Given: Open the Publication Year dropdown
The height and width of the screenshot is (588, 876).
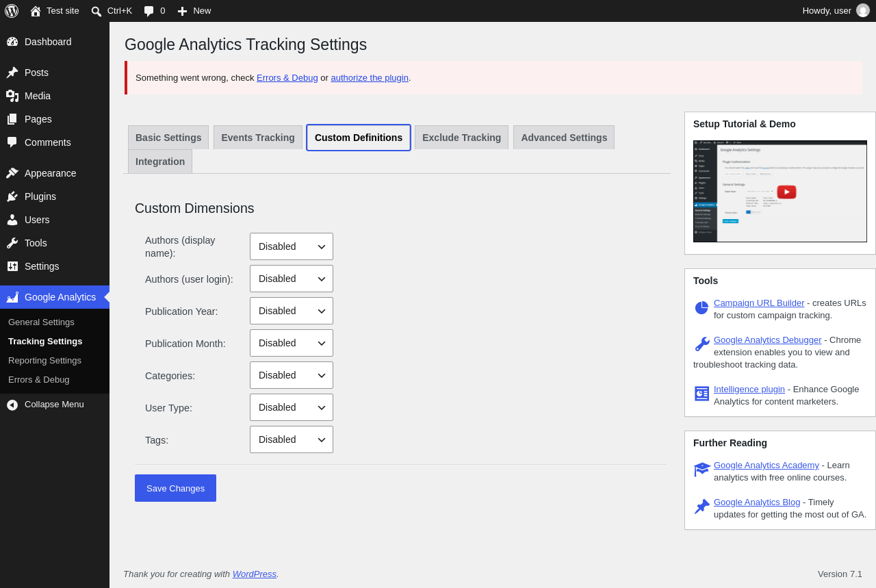Looking at the screenshot, I should coord(292,311).
